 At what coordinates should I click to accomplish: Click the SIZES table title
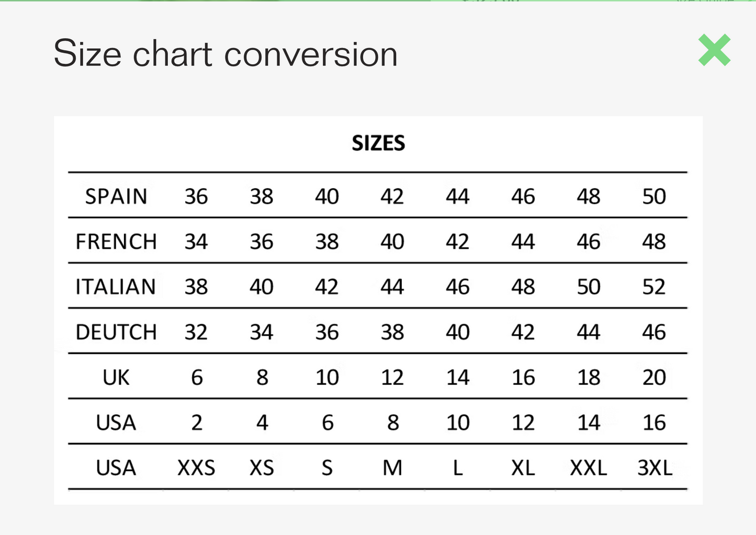click(x=378, y=143)
